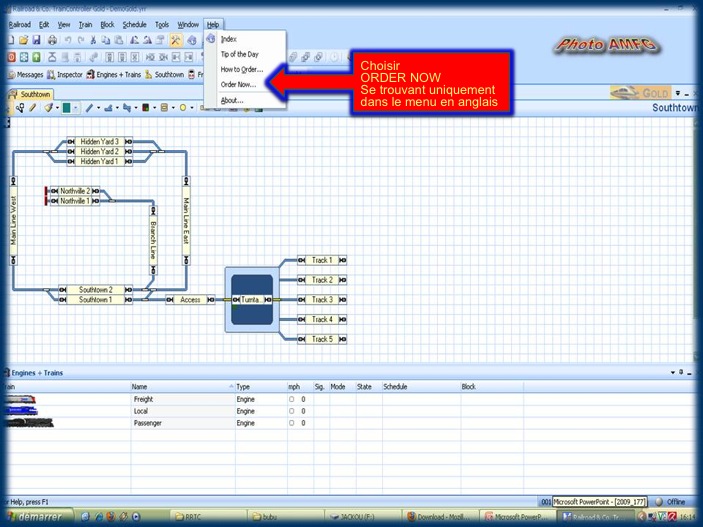Click the Save diskette icon
Screen dimensions: 703x527
point(36,40)
